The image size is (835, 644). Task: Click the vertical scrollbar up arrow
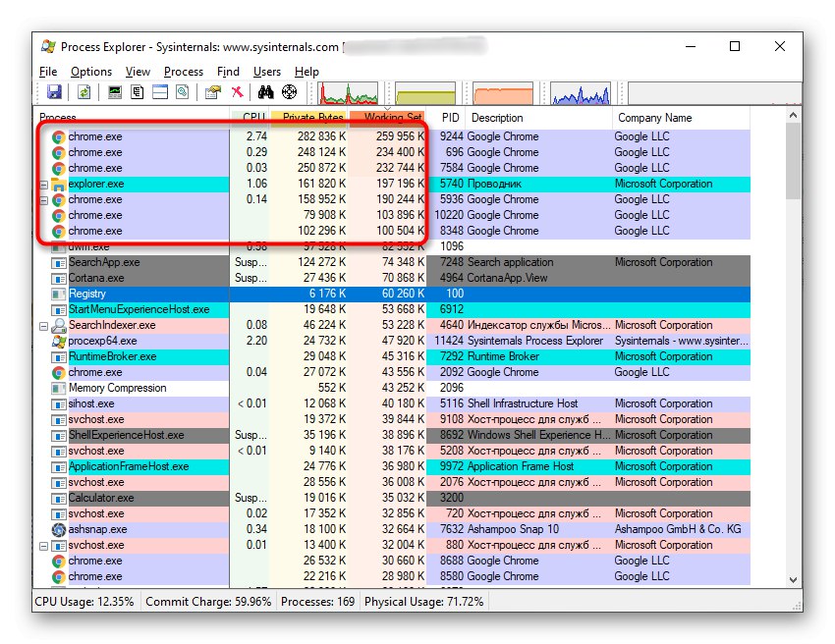coord(793,115)
